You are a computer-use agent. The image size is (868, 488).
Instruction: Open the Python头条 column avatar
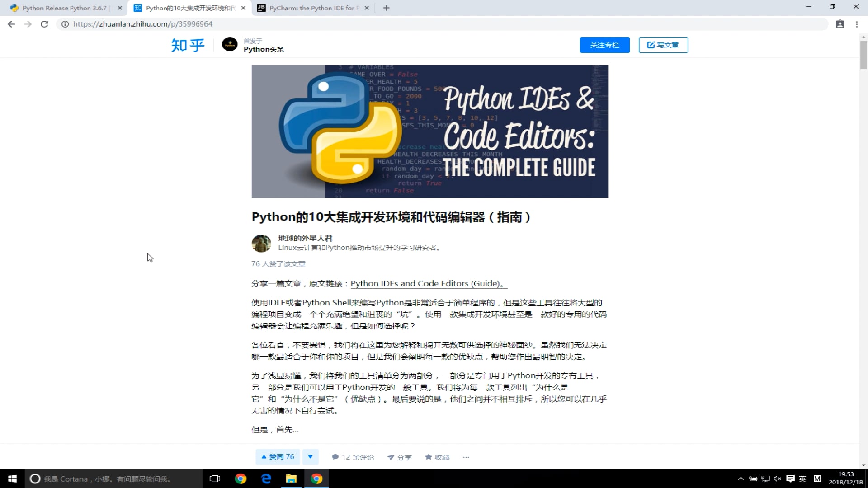[230, 44]
